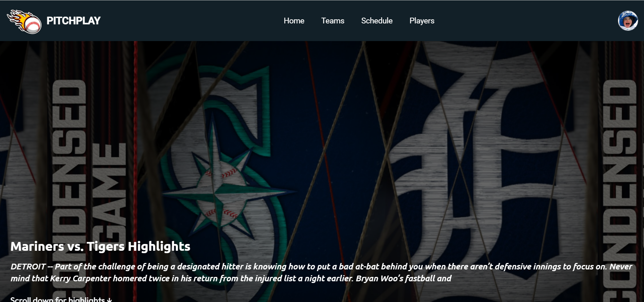Select the Condensed Game hero thumbnail center
The width and height of the screenshot is (644, 302).
(321, 172)
